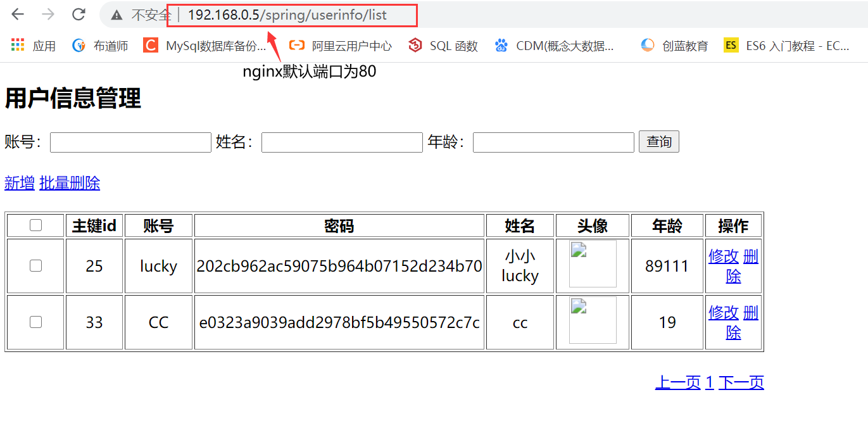Image resolution: width=868 pixels, height=435 pixels.
Task: Click the 查询 query button
Action: [658, 141]
